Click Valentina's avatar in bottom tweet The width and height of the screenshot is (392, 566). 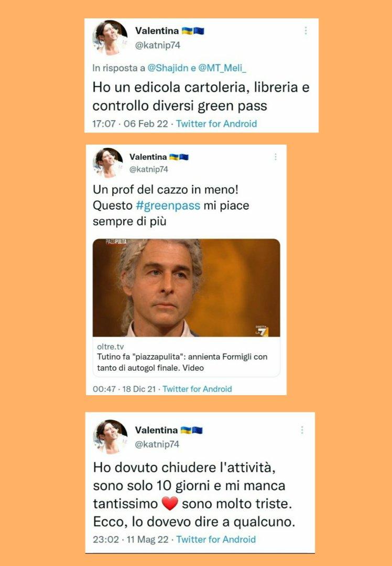coord(110,437)
